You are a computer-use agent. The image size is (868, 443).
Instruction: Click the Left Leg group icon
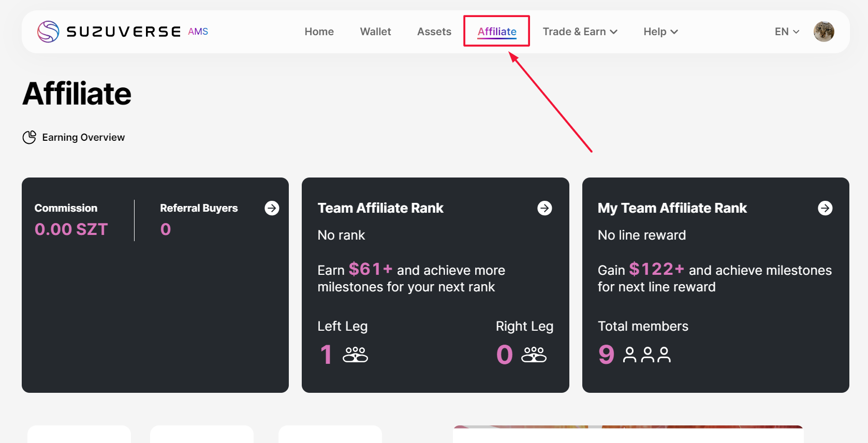(355, 355)
